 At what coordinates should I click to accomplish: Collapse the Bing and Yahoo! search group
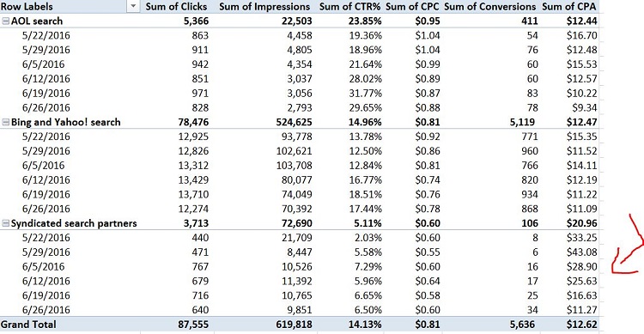[x=6, y=122]
